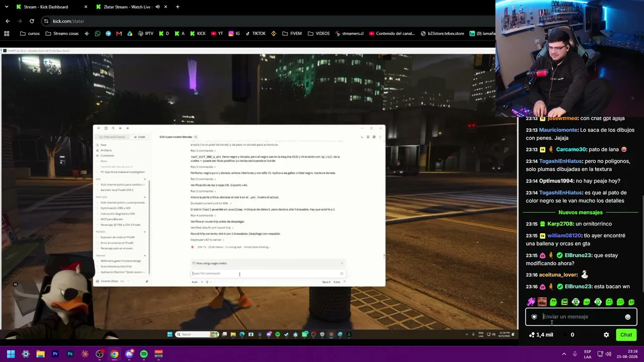This screenshot has height=362, width=644.
Task: Open the Windows Start menu
Action: point(11,354)
